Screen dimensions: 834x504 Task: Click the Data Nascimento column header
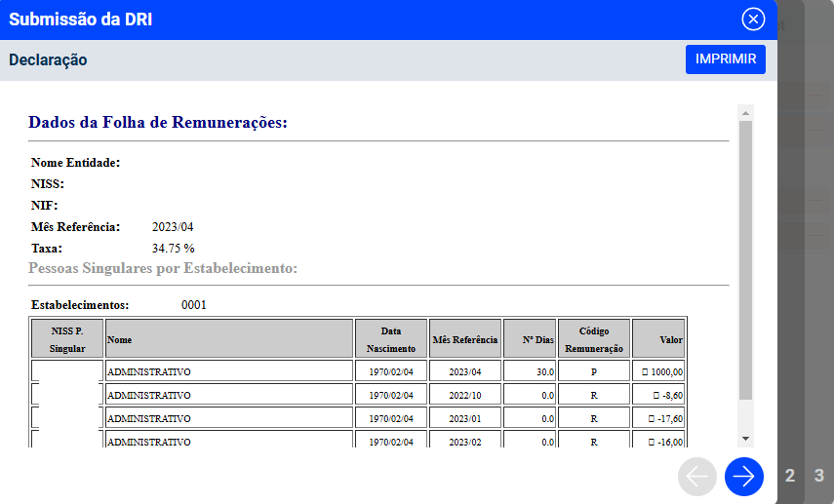[391, 339]
